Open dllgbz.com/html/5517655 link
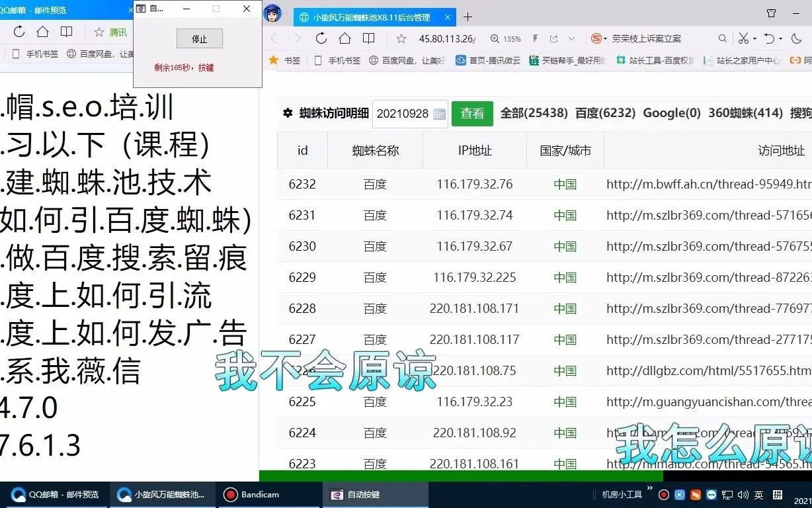This screenshot has width=812, height=508. [709, 370]
